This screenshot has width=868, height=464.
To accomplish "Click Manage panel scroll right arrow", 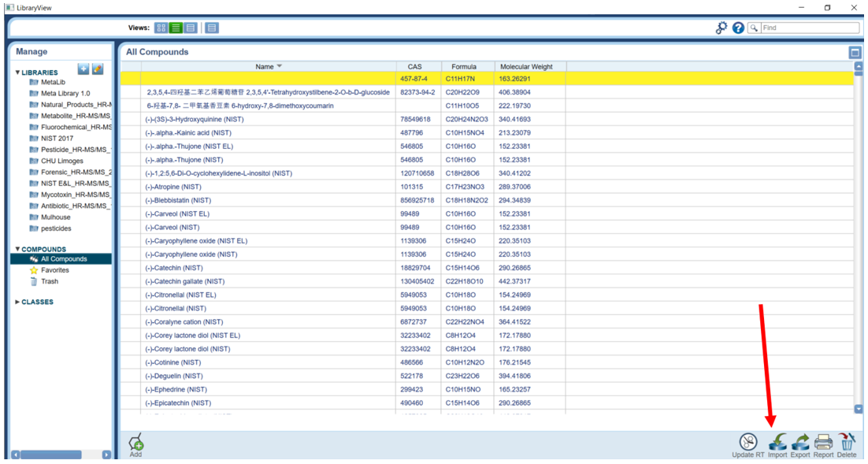I will pyautogui.click(x=106, y=455).
